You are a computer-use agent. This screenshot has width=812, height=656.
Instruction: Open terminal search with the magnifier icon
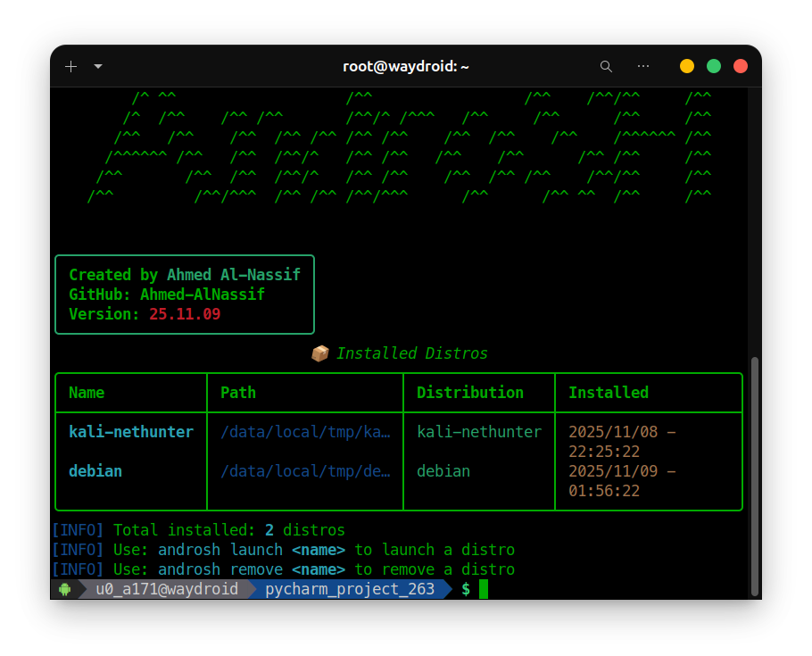pyautogui.click(x=606, y=66)
